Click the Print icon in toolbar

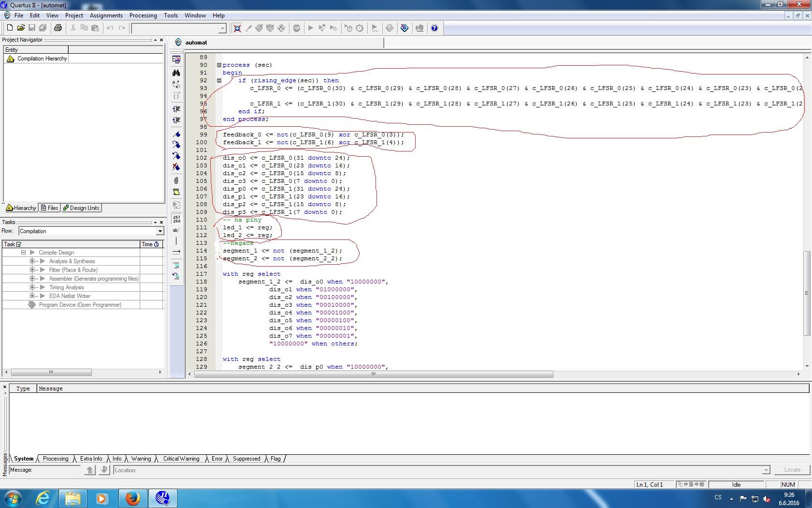click(x=58, y=28)
